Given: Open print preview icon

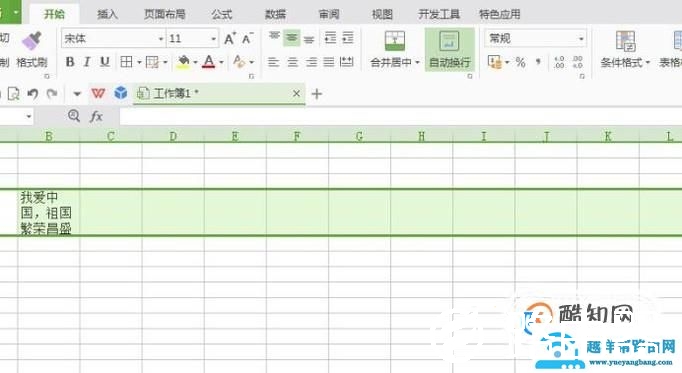Looking at the screenshot, I should [13, 94].
